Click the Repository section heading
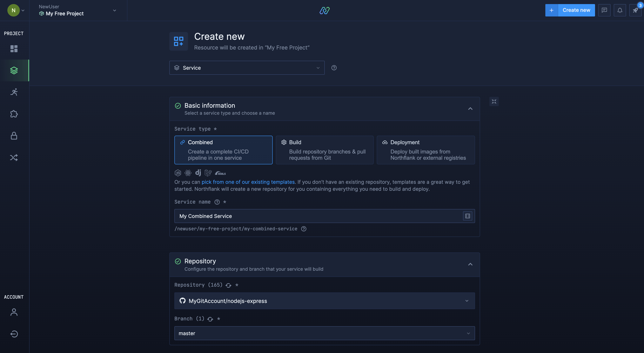 [x=200, y=261]
